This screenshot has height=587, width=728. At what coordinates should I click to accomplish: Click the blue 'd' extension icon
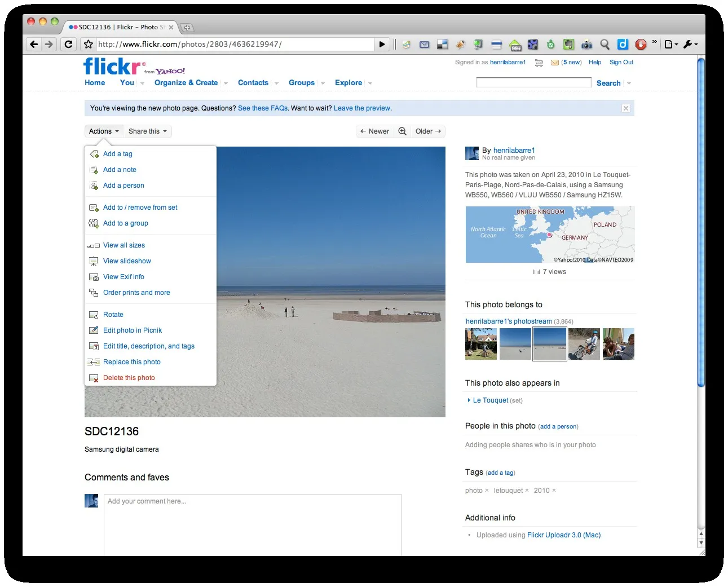point(623,44)
